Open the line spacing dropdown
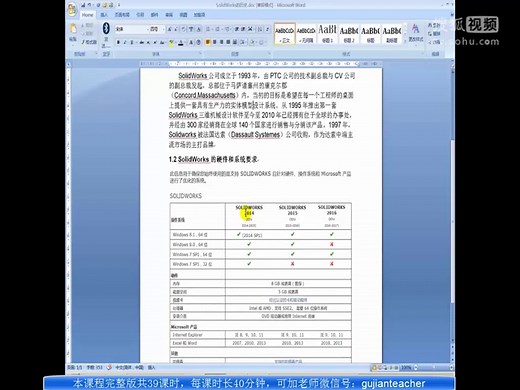The image size is (520, 390). click(x=244, y=42)
